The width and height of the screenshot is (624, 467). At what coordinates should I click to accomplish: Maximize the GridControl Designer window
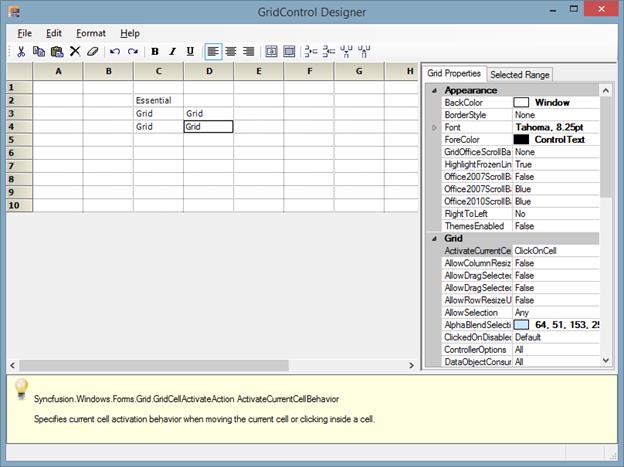(573, 9)
